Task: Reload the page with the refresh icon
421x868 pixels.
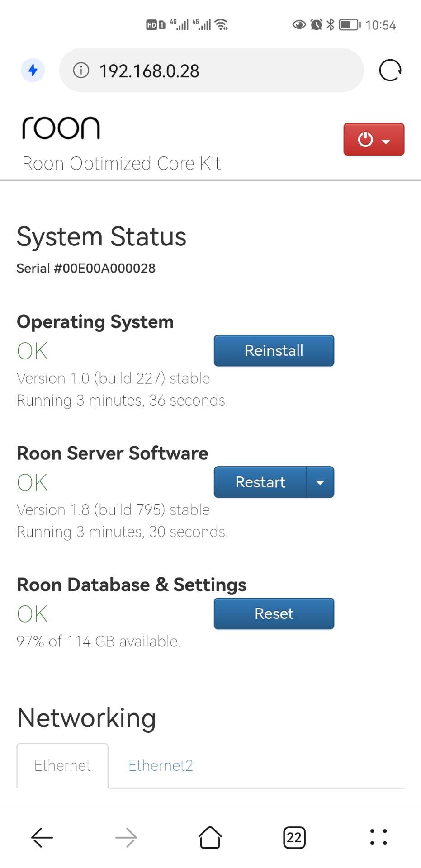Action: 390,71
